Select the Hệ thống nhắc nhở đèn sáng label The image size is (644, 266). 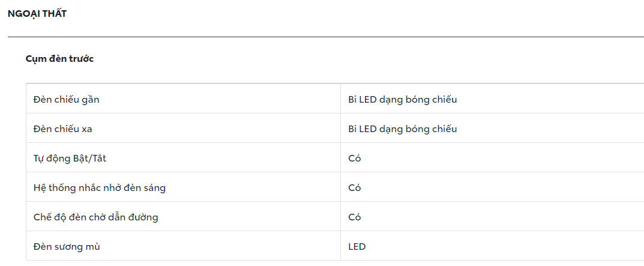pos(100,188)
